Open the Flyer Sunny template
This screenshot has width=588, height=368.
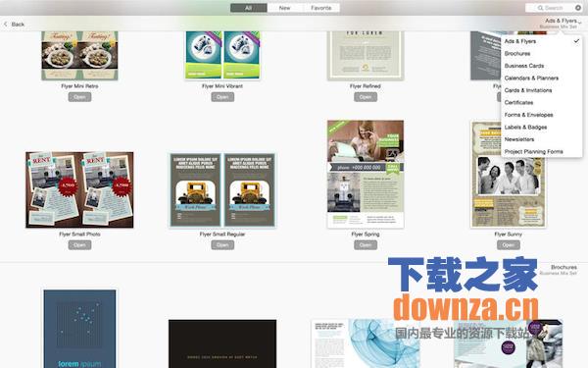point(508,244)
